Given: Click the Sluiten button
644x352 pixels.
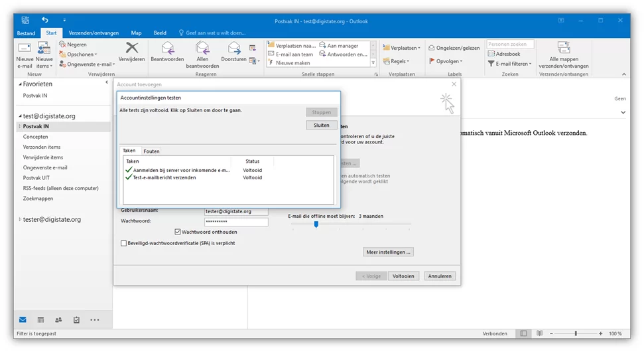Looking at the screenshot, I should pos(321,125).
